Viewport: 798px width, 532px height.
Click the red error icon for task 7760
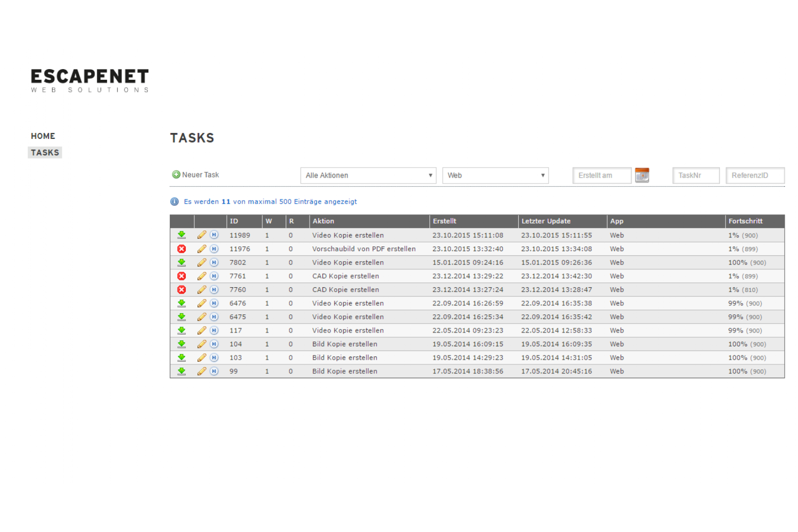click(x=181, y=290)
